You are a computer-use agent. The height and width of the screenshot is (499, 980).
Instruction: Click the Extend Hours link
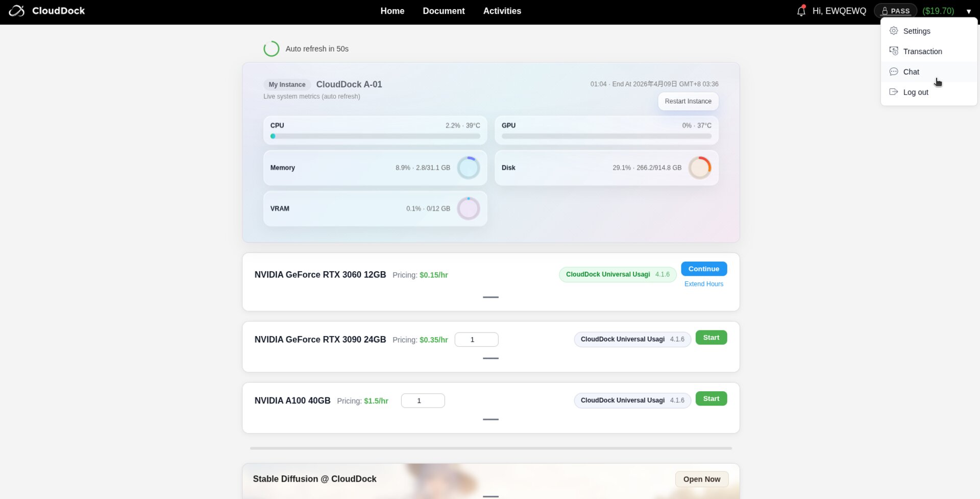(703, 284)
